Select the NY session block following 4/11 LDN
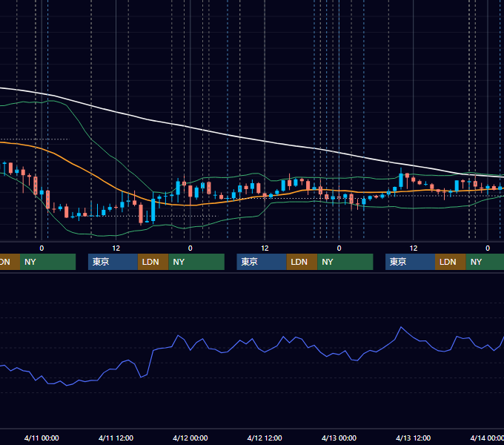The image size is (504, 445). (196, 262)
